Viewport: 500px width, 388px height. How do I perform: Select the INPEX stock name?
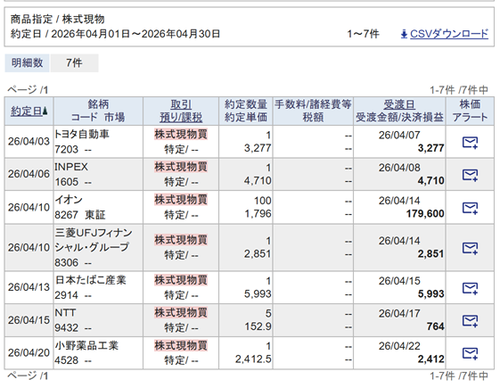(x=71, y=167)
